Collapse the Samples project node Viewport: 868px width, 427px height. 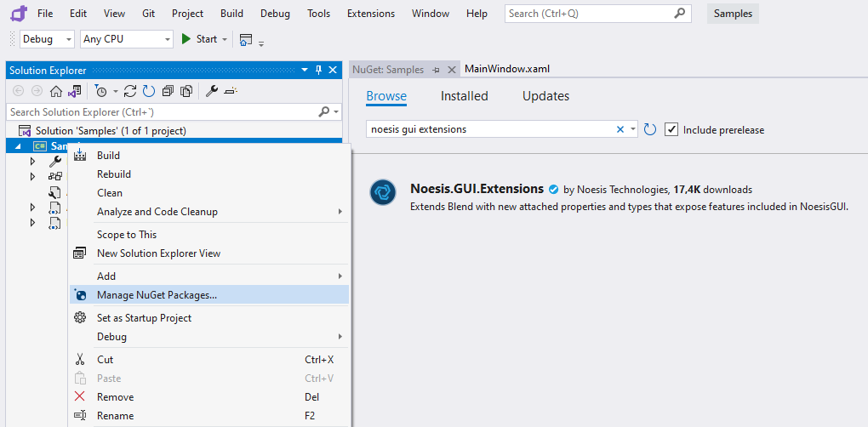[x=17, y=146]
